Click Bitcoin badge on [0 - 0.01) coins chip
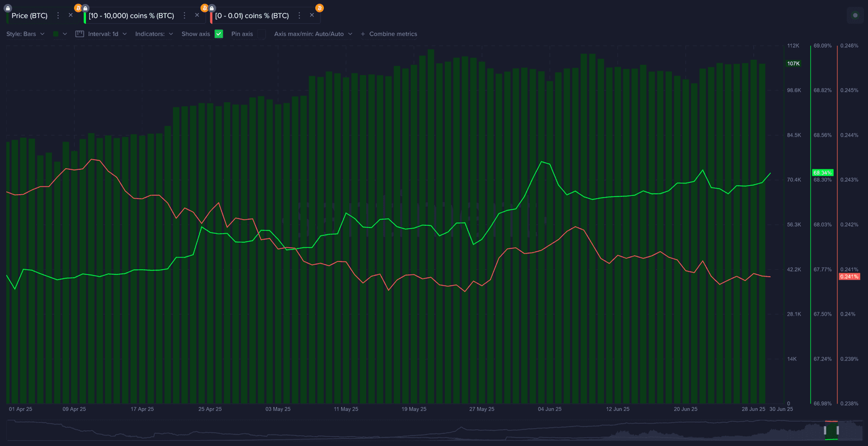Screen dimensions: 868x446 (319, 8)
